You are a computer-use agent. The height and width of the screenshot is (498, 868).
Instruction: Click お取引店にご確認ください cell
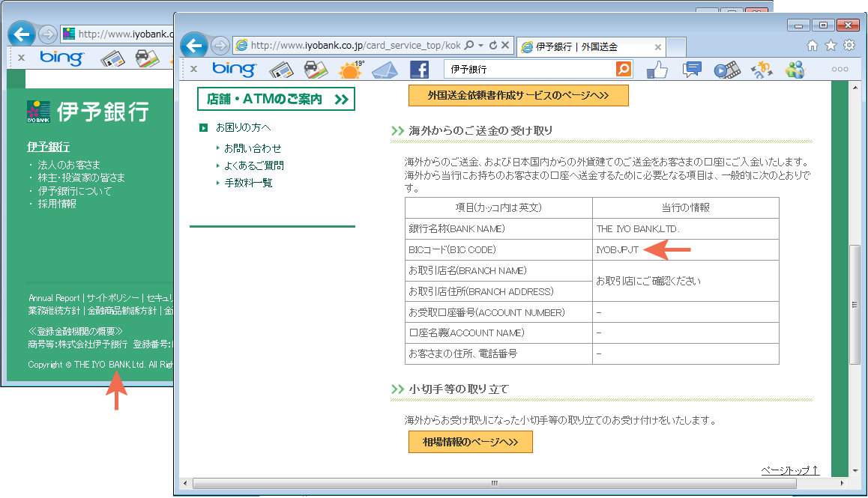point(685,281)
